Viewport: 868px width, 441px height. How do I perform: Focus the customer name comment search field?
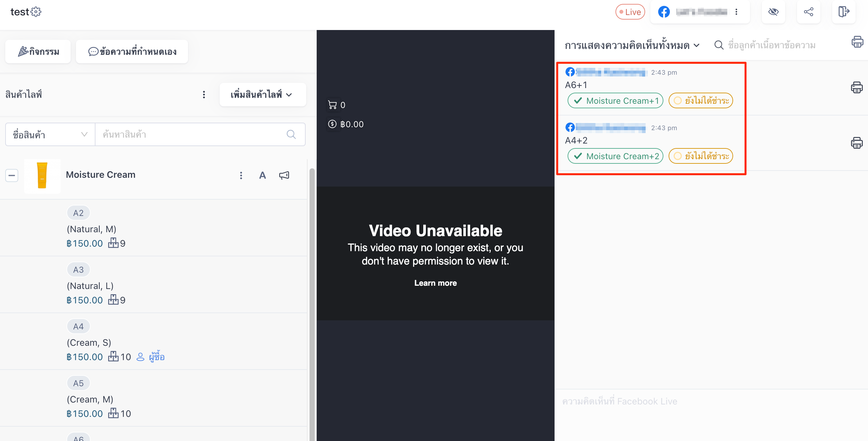click(x=772, y=45)
